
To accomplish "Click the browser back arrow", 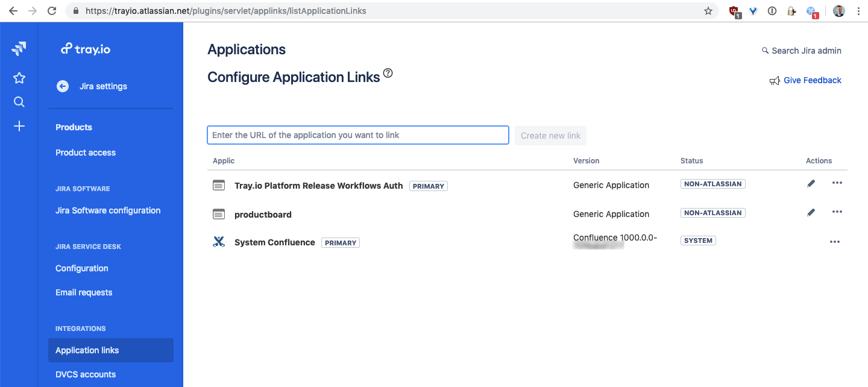I will [13, 11].
